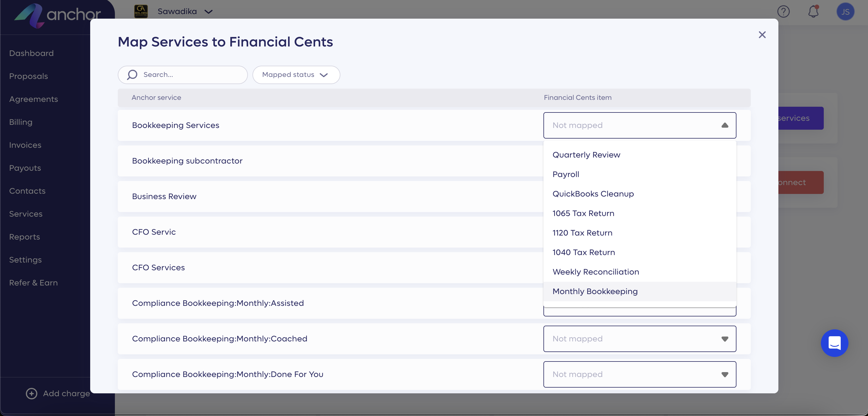The height and width of the screenshot is (416, 868).
Task: Click the Financial Cents item column header
Action: coord(578,98)
